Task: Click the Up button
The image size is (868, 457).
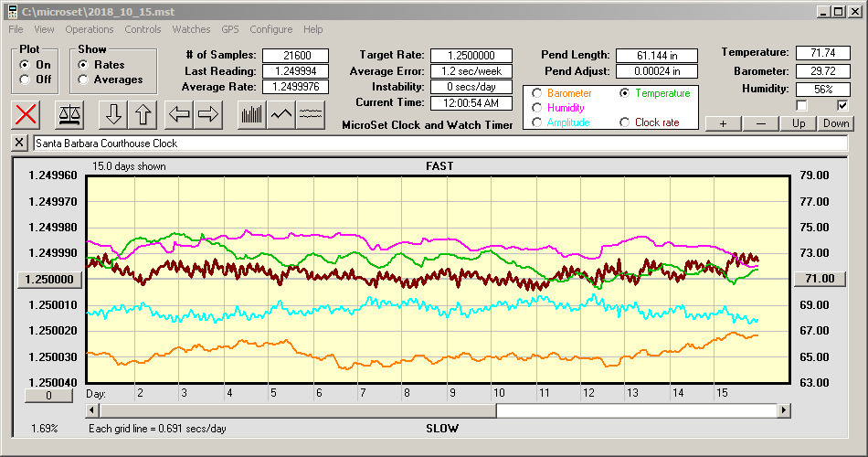Action: [x=799, y=123]
